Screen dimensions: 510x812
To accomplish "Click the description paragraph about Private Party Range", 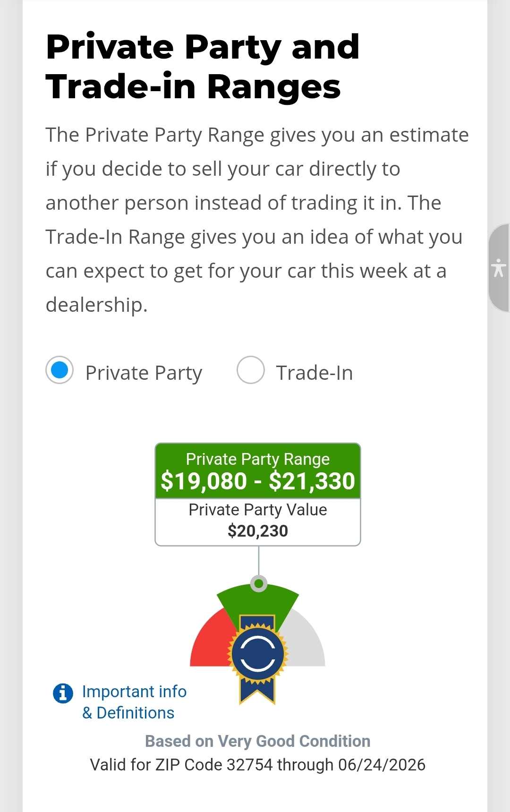I will point(257,220).
